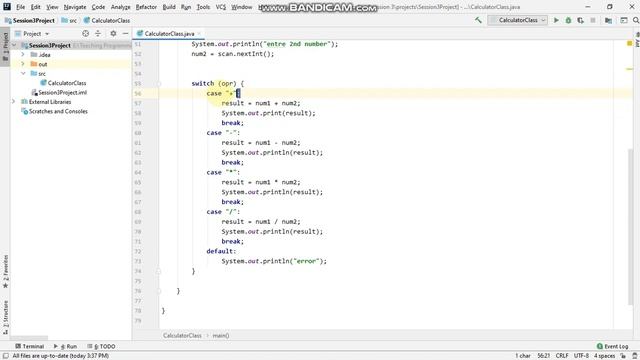Toggle tool window buttons in status bar corner
This screenshot has width=640, height=360.
click(6, 356)
